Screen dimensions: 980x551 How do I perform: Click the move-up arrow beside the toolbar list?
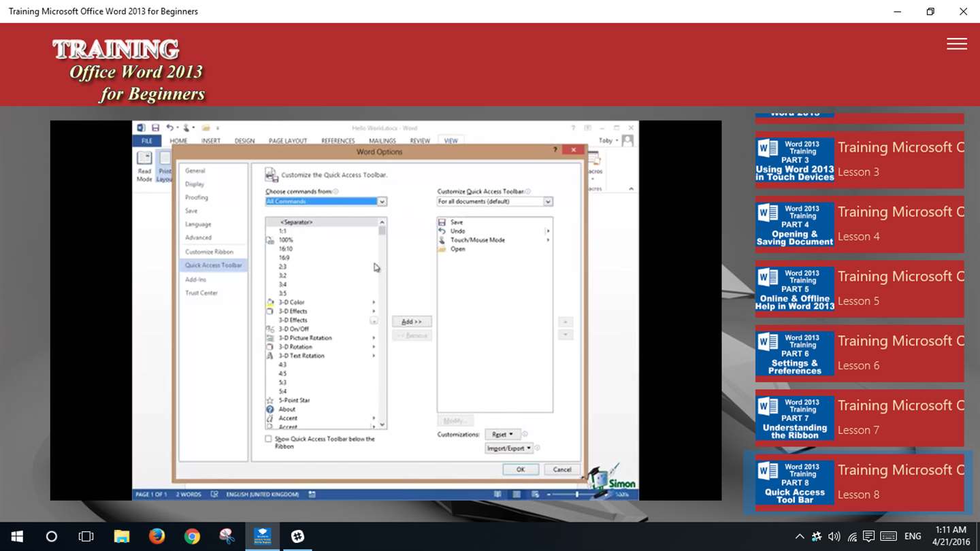(565, 322)
